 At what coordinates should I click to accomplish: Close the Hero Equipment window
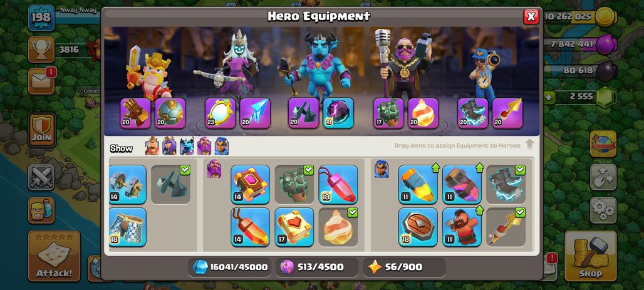coord(531,16)
